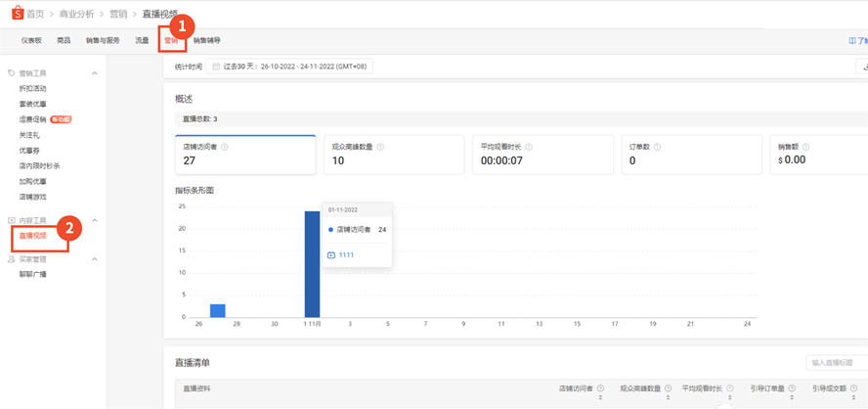Click the 输入直播标题 search field

click(x=837, y=363)
